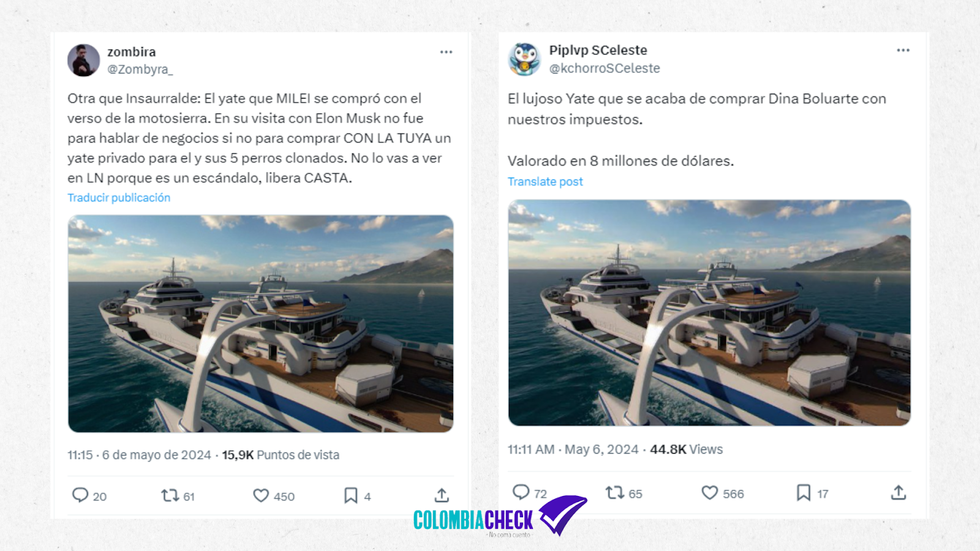Like the tweet with 566 likes

[709, 492]
